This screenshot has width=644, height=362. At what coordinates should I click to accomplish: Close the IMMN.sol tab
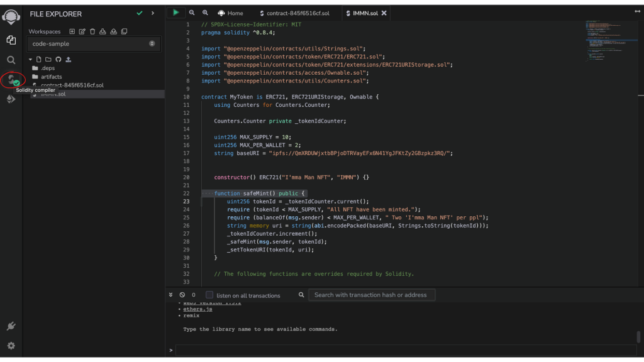[x=384, y=13]
